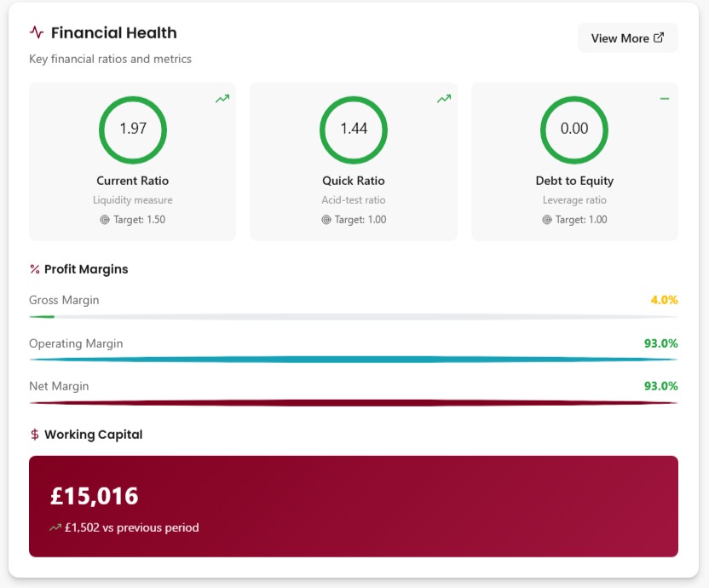Viewport: 709px width, 588px height.
Task: Select the green trending-up icon on Current Ratio card
Action: 222,98
